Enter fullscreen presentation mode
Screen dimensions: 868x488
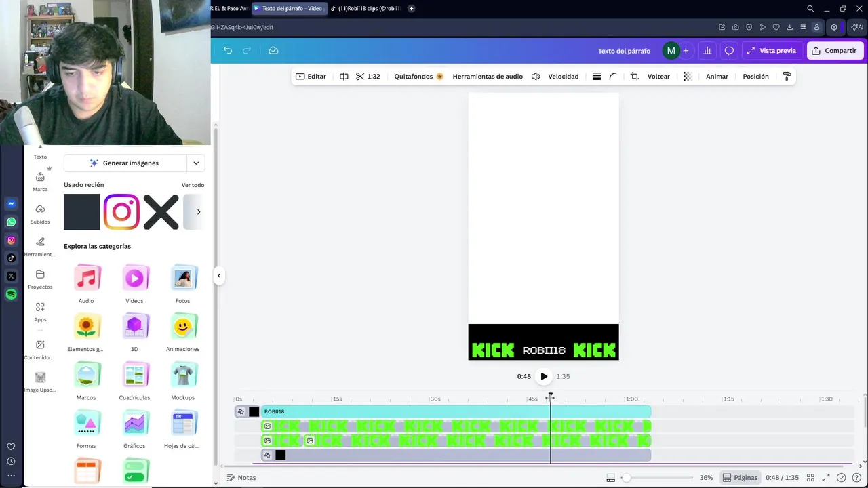coord(826,478)
